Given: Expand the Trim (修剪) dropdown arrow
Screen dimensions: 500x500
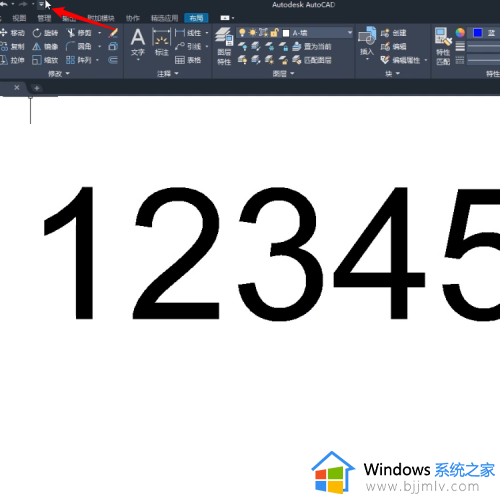Looking at the screenshot, I should (99, 33).
